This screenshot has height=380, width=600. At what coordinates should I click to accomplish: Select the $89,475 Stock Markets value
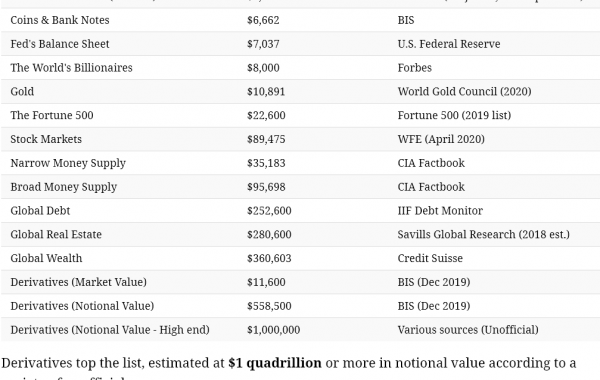point(266,139)
